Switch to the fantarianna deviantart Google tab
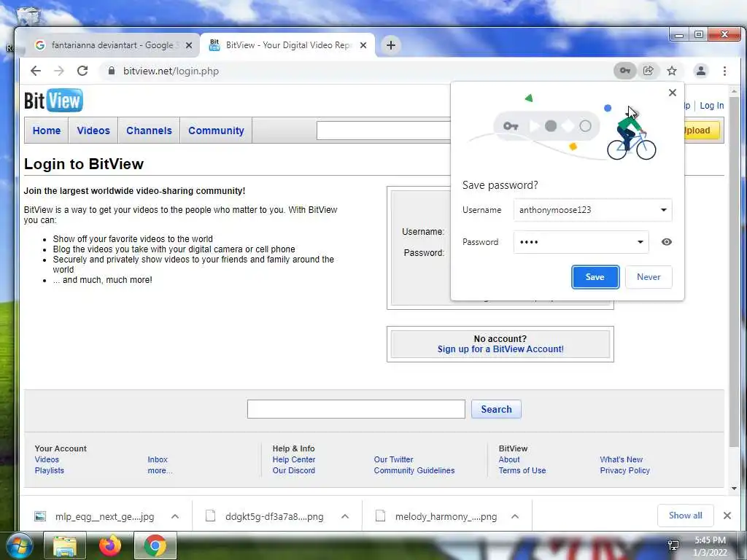This screenshot has height=560, width=747. click(x=112, y=45)
